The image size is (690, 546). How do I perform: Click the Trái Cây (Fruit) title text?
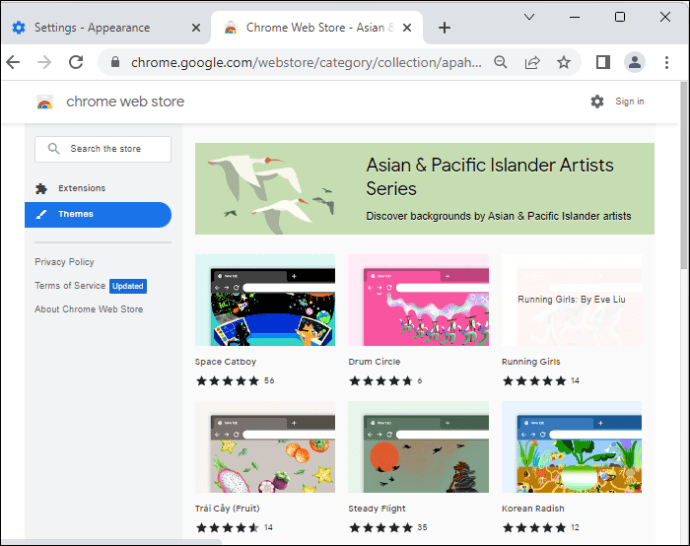(x=227, y=509)
